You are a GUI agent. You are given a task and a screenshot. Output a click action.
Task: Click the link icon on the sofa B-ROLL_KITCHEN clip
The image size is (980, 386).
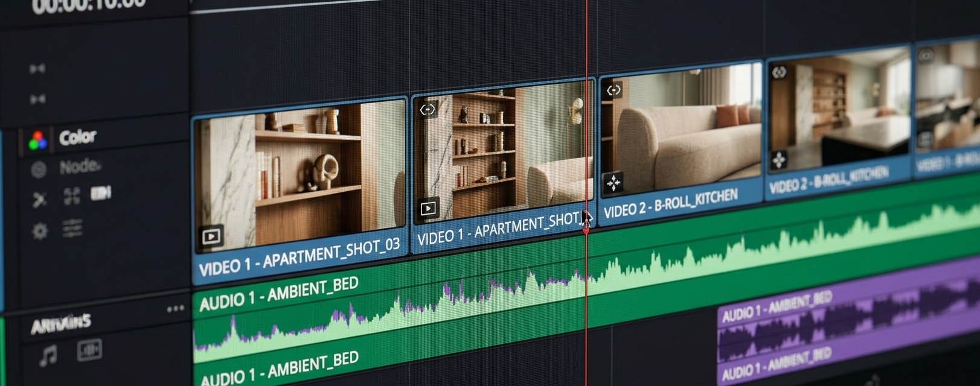click(614, 90)
